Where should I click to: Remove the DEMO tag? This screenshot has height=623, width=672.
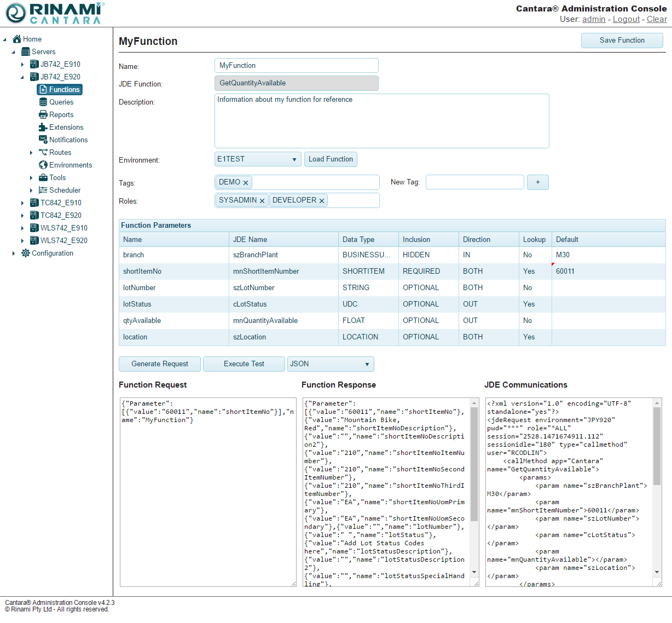pyautogui.click(x=246, y=183)
